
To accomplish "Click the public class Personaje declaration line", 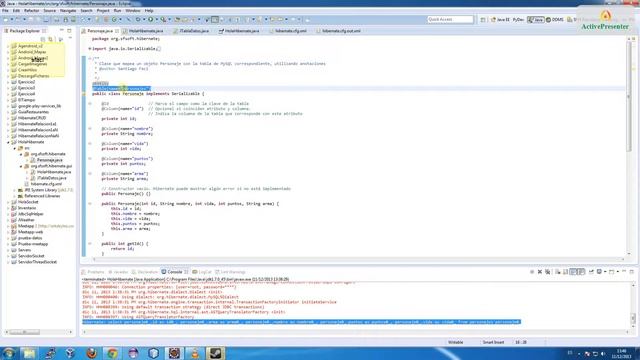I will pyautogui.click(x=148, y=93).
